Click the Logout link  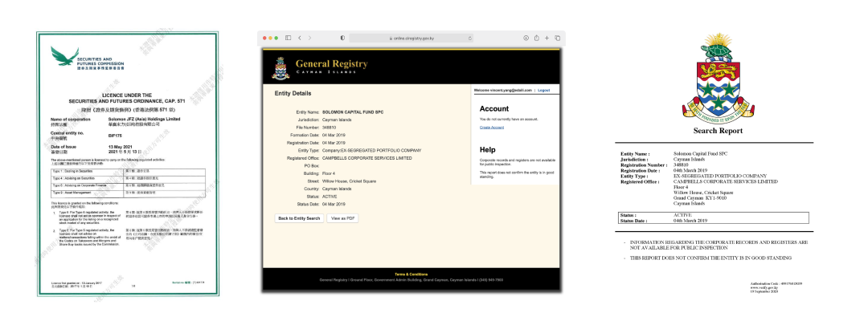[x=543, y=90]
